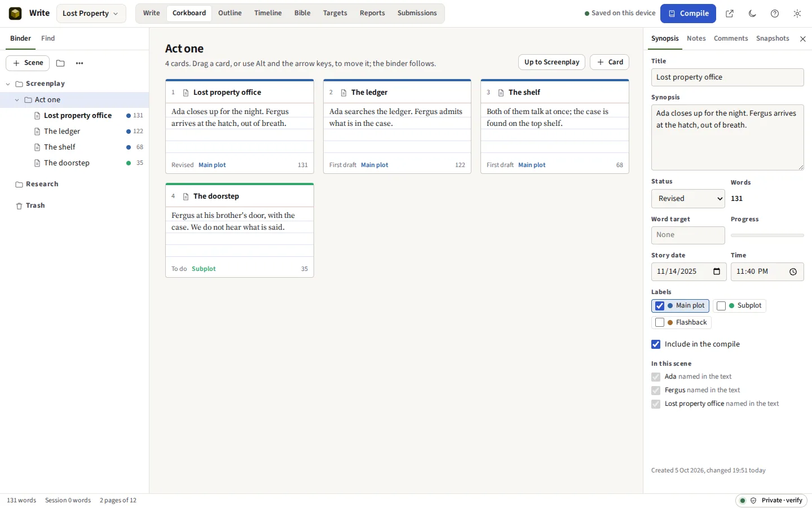Collapse the Screenplay folder chevron

click(x=8, y=84)
